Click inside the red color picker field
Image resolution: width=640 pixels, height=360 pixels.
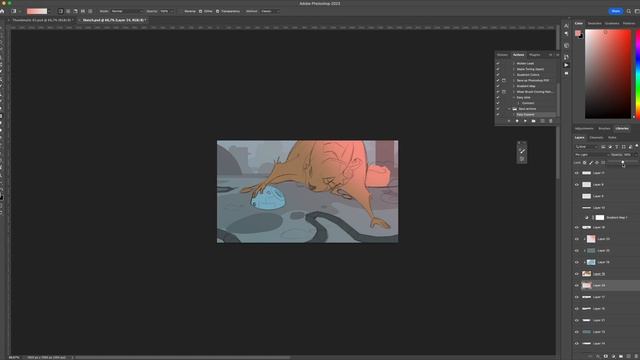(608, 74)
